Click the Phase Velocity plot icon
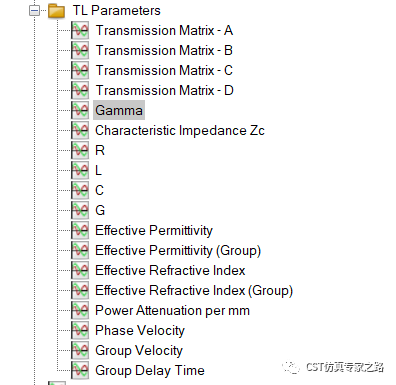This screenshot has width=396, height=385. tap(80, 330)
